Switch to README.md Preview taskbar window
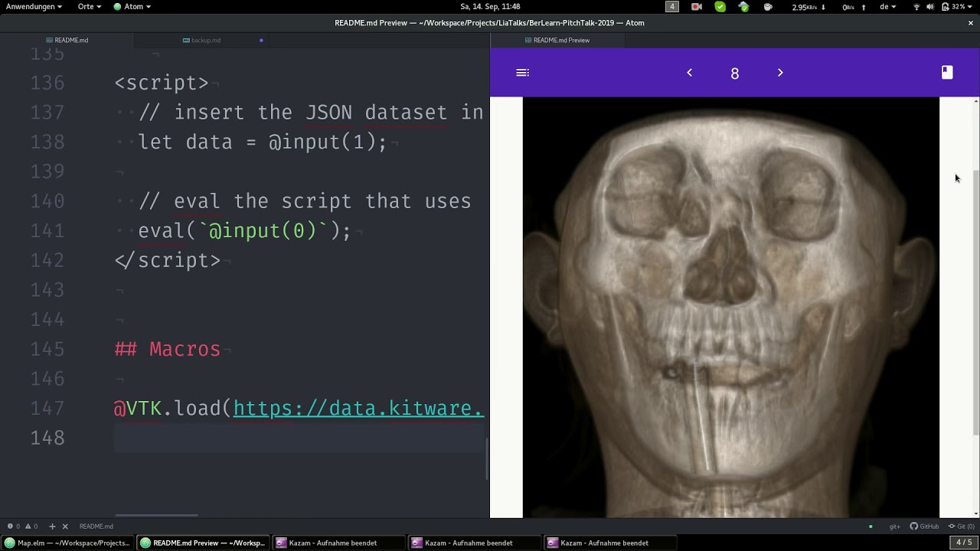 (203, 543)
